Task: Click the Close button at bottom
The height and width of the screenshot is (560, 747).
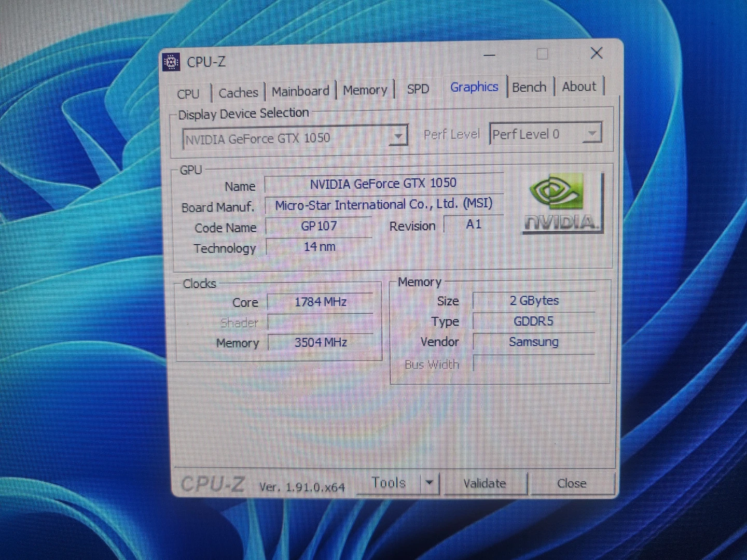Action: point(572,483)
